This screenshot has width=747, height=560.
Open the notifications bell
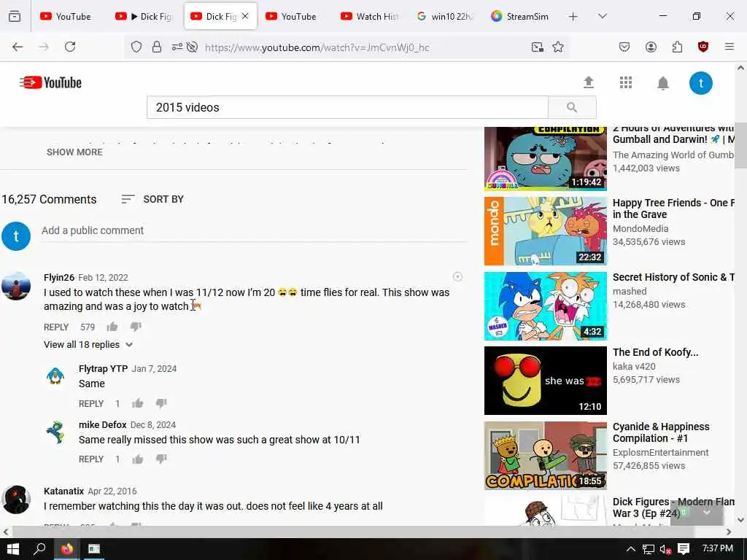(662, 83)
